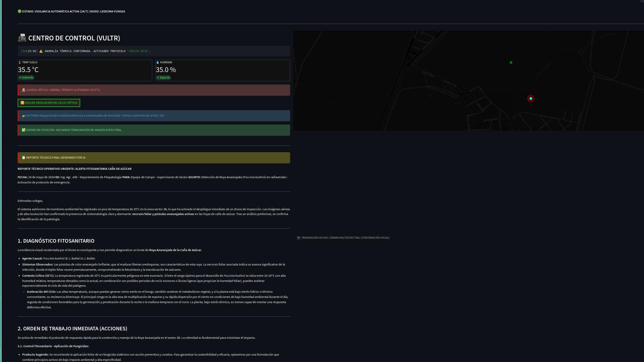Click the play icon on the simulation button
644x362 pixels.
pyautogui.click(x=22, y=103)
